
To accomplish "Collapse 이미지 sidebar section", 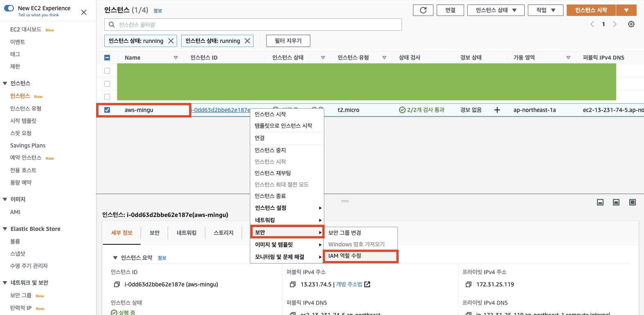I will (x=5, y=199).
